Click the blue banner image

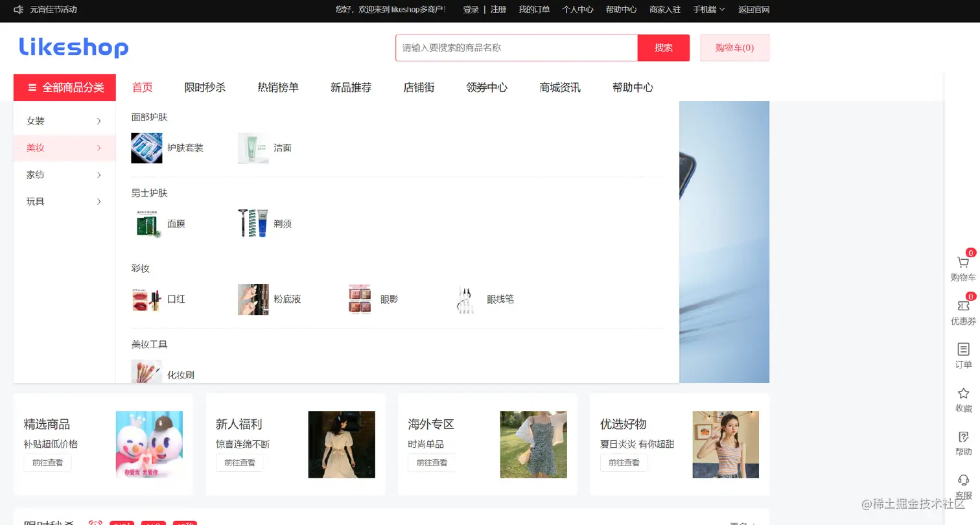tap(725, 242)
